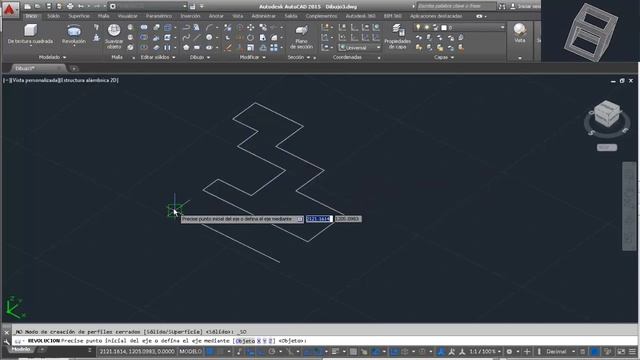Open the Administrar ribbon tab
The image size is (640, 360).
click(263, 16)
